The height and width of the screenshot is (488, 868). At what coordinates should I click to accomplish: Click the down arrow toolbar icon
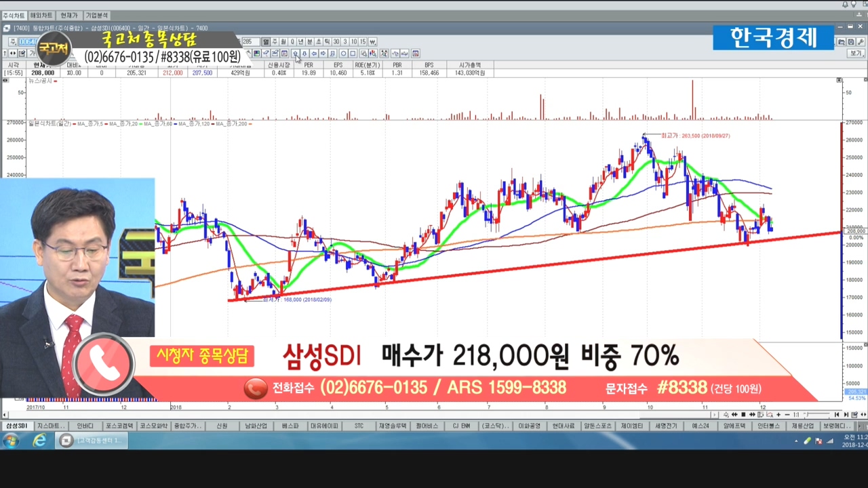coord(304,54)
